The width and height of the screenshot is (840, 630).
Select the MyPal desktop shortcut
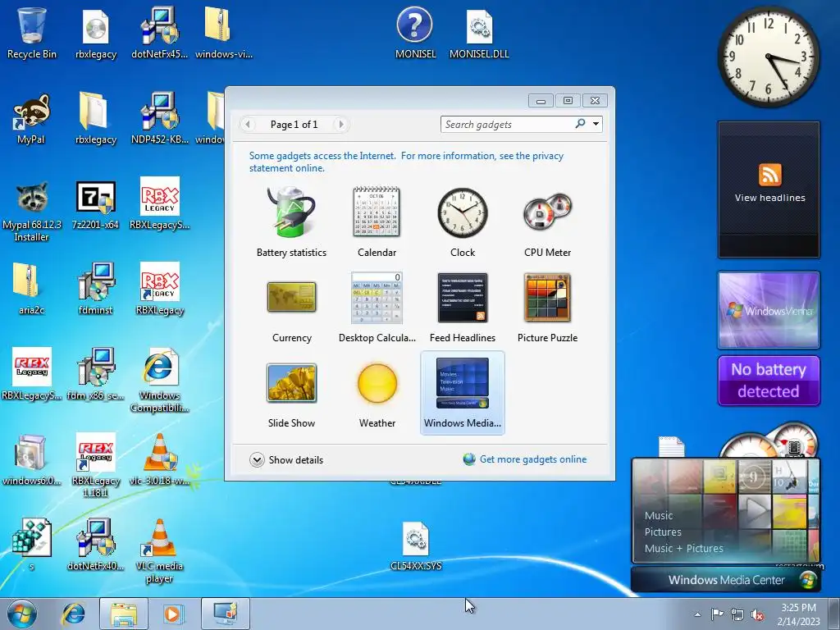pos(31,118)
